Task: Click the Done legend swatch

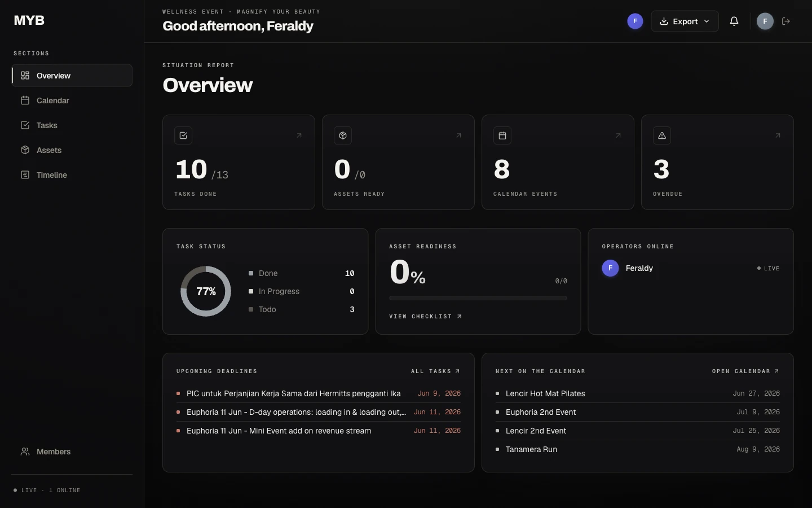Action: [251, 273]
